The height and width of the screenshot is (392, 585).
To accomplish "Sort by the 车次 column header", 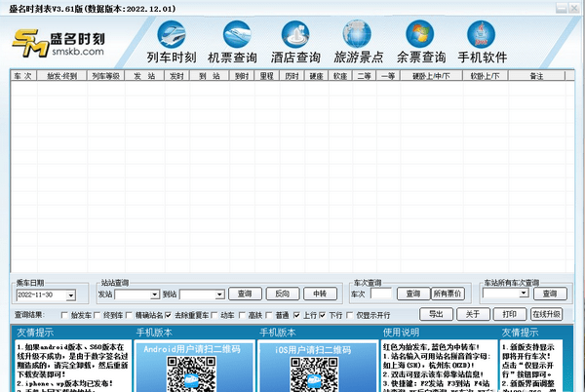I will click(x=22, y=75).
